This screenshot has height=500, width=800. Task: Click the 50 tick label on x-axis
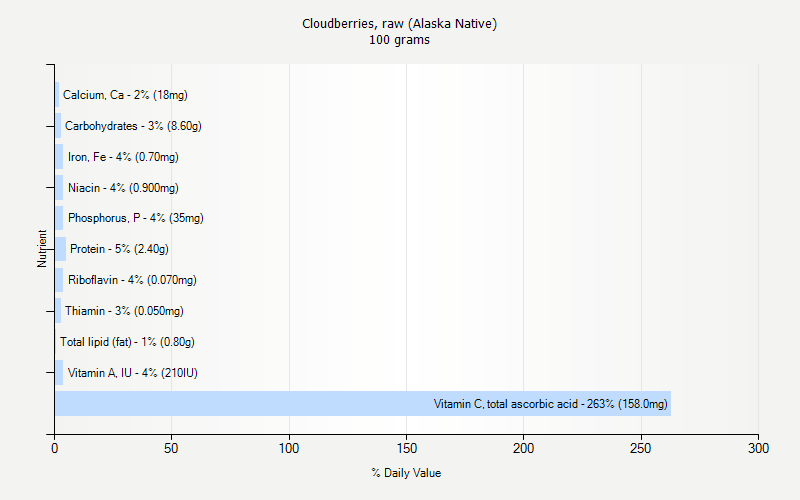(172, 449)
